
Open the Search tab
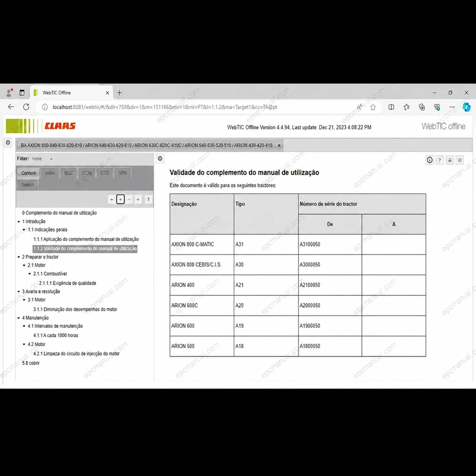tap(27, 185)
